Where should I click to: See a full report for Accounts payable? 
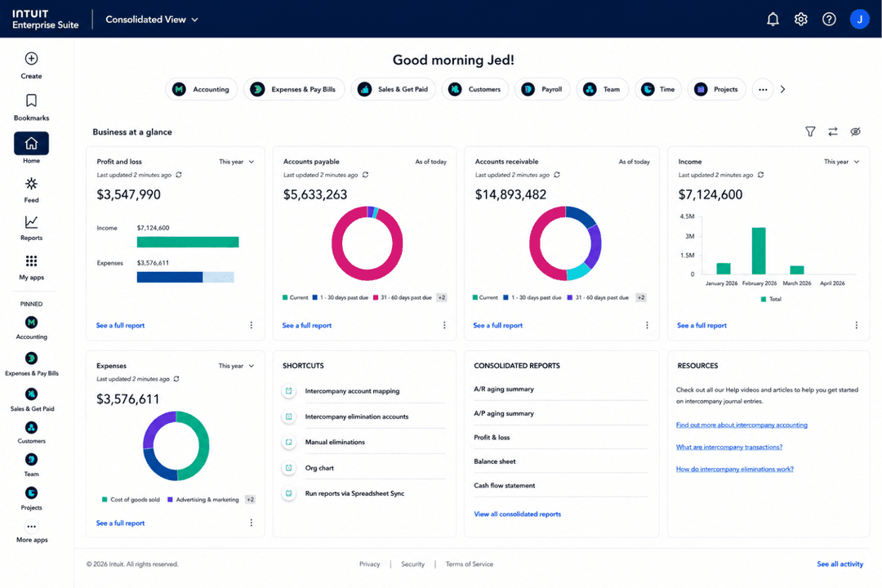click(x=307, y=325)
